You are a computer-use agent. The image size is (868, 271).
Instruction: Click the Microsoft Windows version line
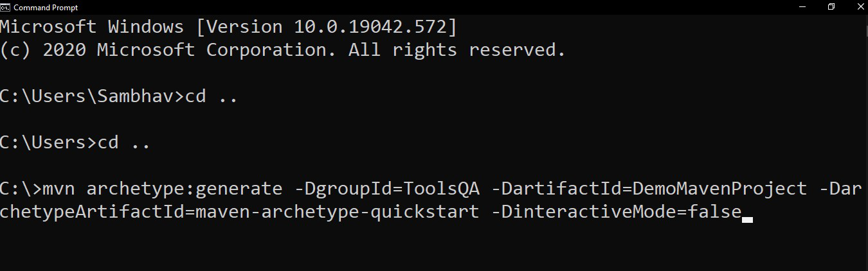pos(228,27)
